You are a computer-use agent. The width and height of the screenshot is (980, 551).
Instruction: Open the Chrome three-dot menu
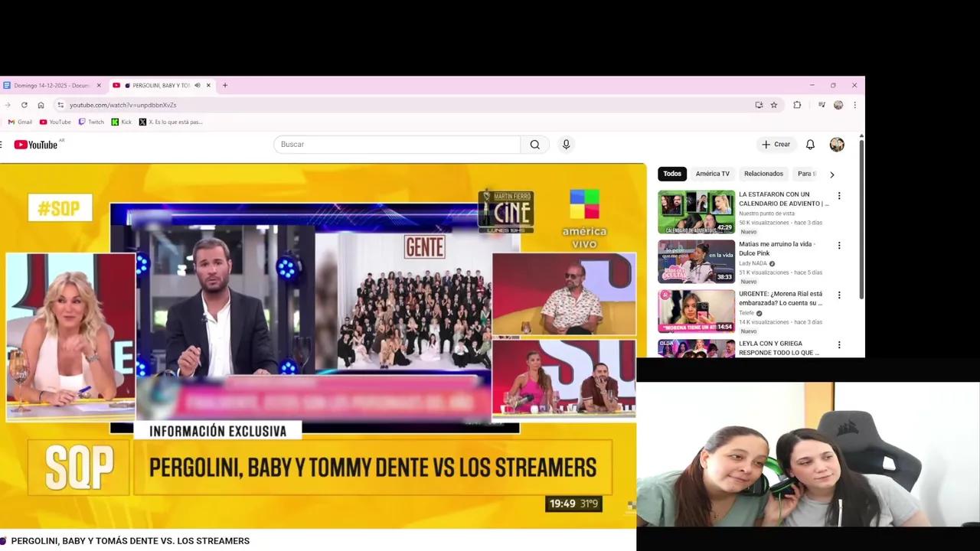(x=854, y=105)
